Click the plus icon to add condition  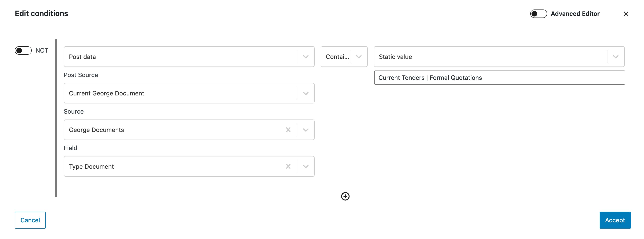click(x=345, y=196)
